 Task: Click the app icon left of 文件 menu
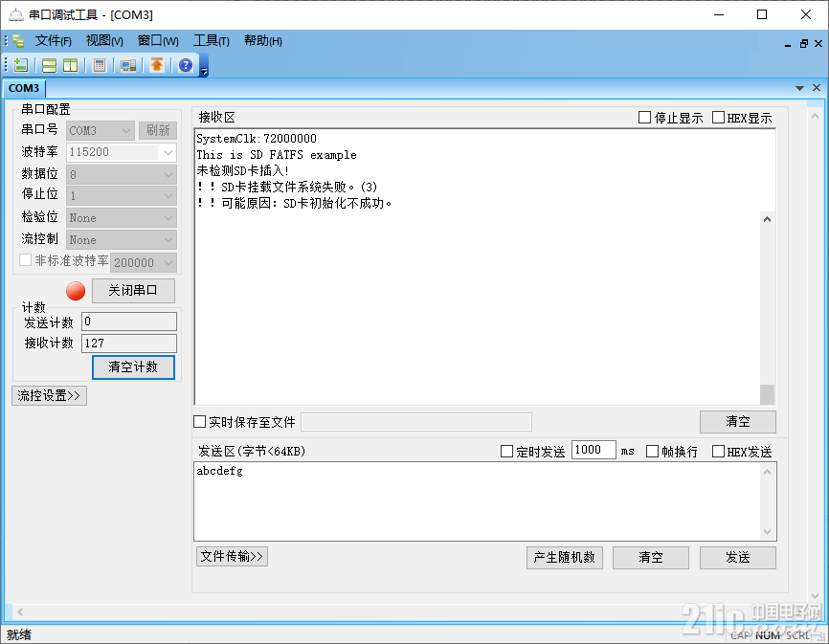click(18, 41)
